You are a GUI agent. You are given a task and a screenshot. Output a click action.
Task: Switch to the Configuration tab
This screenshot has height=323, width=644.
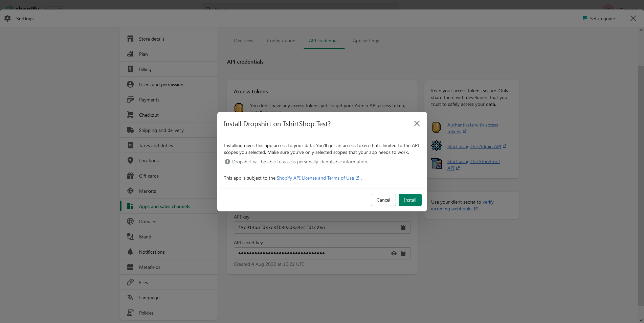pos(281,41)
